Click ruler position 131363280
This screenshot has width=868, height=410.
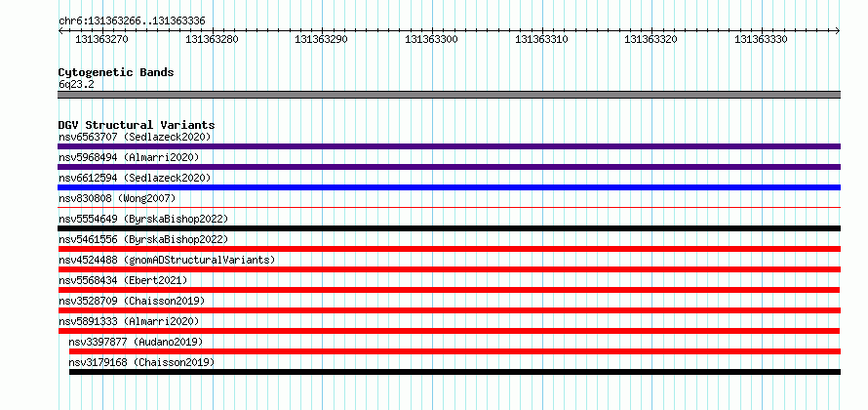tap(212, 39)
